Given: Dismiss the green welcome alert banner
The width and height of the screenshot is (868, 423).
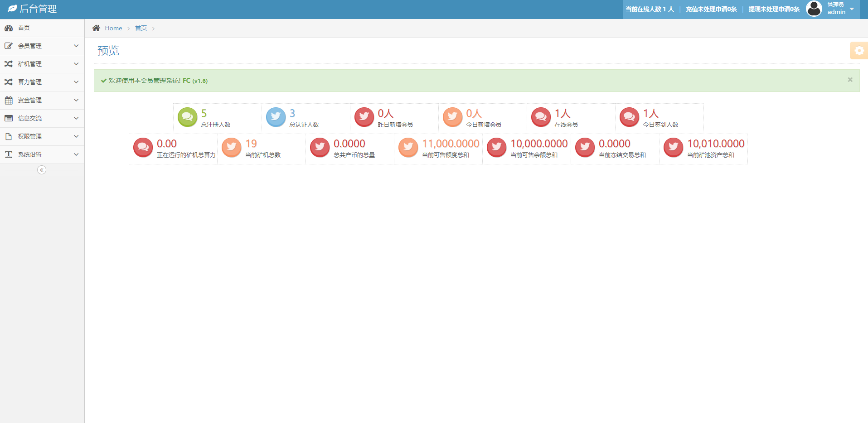Looking at the screenshot, I should [850, 80].
